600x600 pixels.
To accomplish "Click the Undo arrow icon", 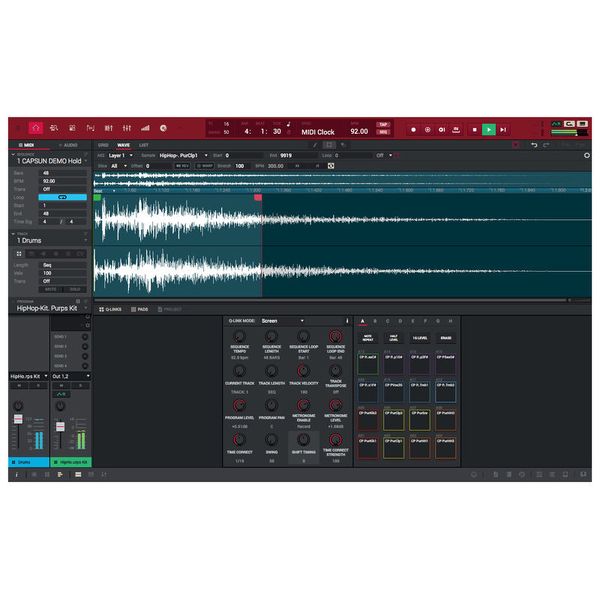I will click(534, 145).
